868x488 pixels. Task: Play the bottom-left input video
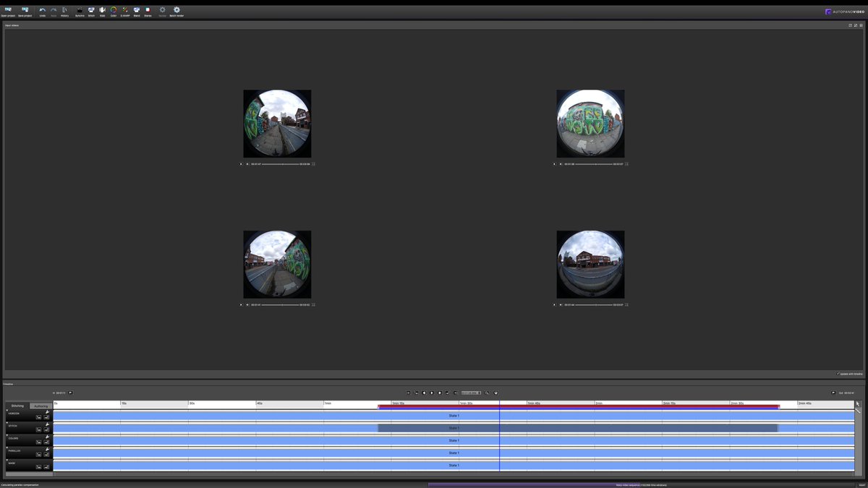[x=242, y=305]
